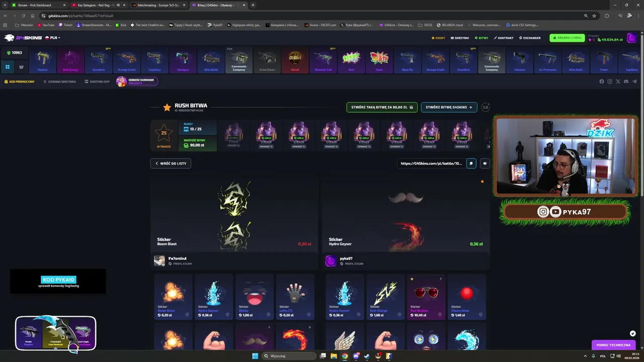Click STWÓRZ TAKĄ BITWĘ ZA 90,00 ZŁ button

tap(382, 107)
